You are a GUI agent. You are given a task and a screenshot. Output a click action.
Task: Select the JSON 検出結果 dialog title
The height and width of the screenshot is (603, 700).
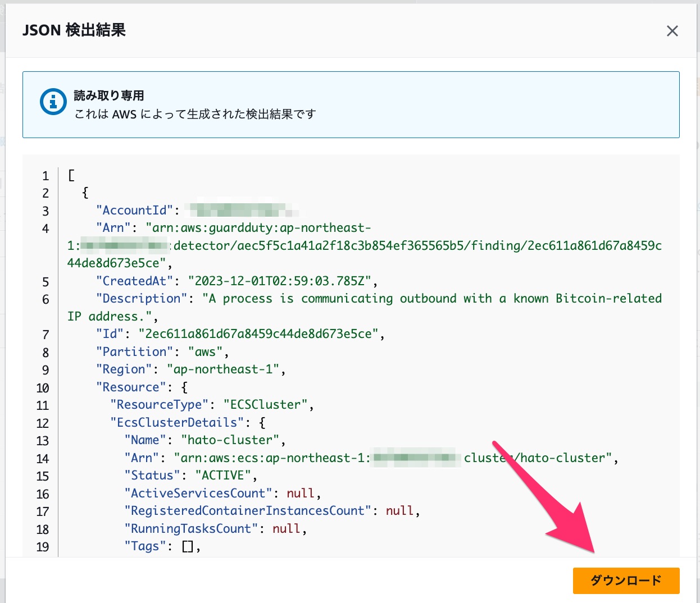point(74,30)
